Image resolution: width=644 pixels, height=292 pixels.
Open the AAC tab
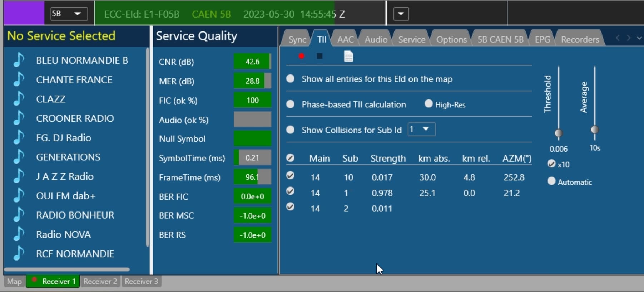click(345, 39)
